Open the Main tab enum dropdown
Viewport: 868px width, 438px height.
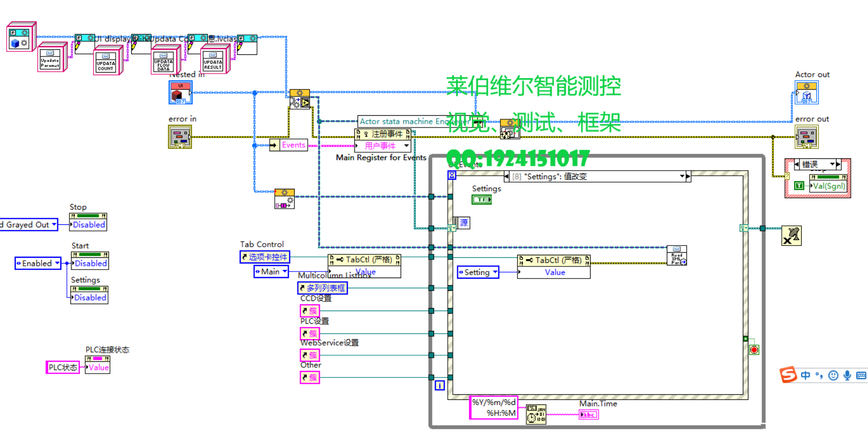[285, 272]
